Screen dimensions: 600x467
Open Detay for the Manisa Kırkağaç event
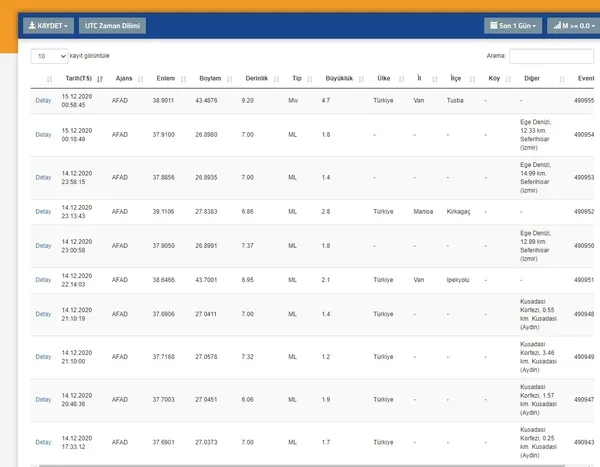coord(43,212)
